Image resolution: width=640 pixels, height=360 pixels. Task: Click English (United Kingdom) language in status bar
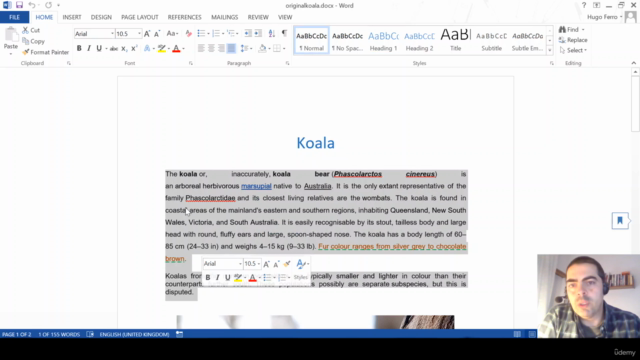pos(134,334)
